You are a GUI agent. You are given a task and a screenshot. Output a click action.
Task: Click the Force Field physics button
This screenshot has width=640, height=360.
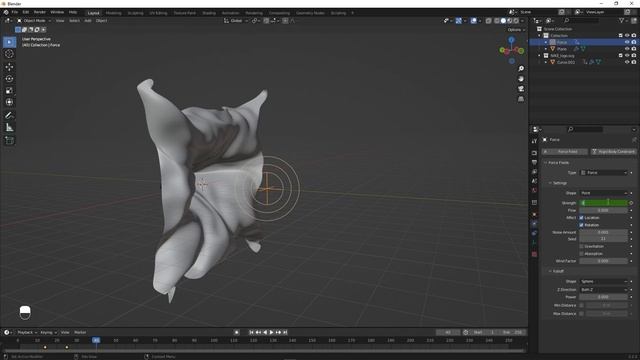564,151
